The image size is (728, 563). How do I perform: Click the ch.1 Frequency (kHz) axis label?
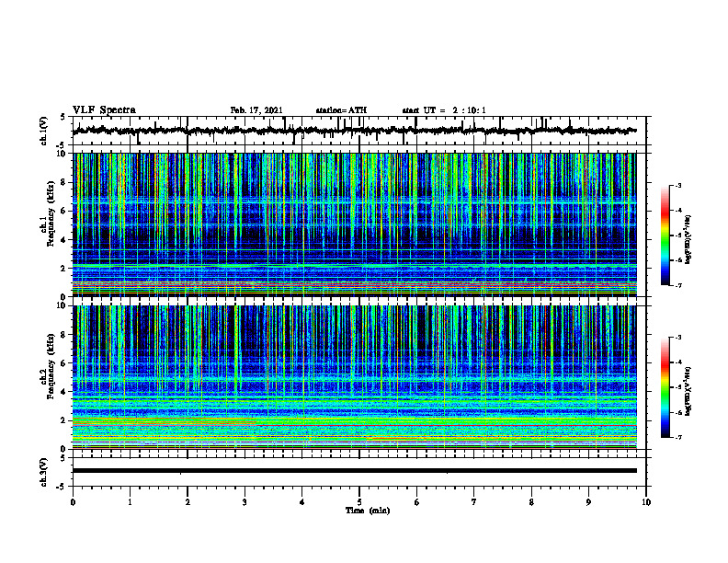[48, 213]
